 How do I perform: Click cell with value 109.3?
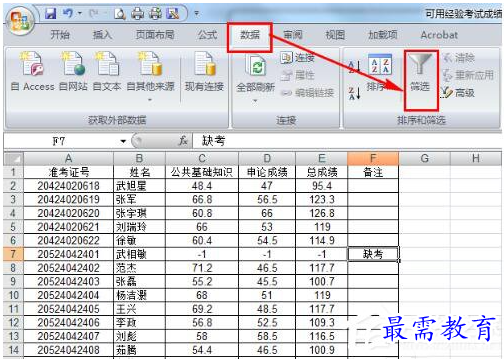[x=322, y=322]
